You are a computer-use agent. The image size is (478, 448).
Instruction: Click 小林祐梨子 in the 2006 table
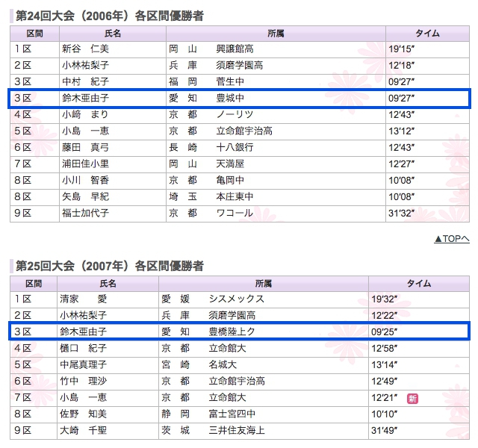85,65
